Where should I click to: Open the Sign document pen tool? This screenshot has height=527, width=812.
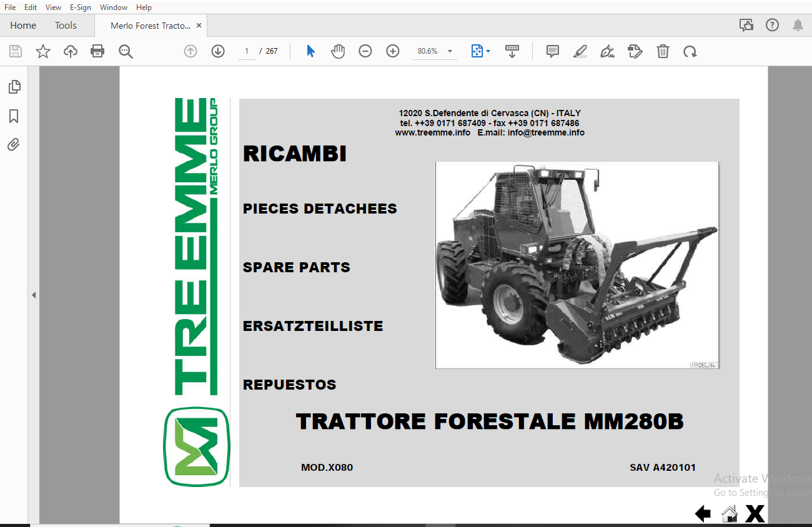[x=607, y=51]
